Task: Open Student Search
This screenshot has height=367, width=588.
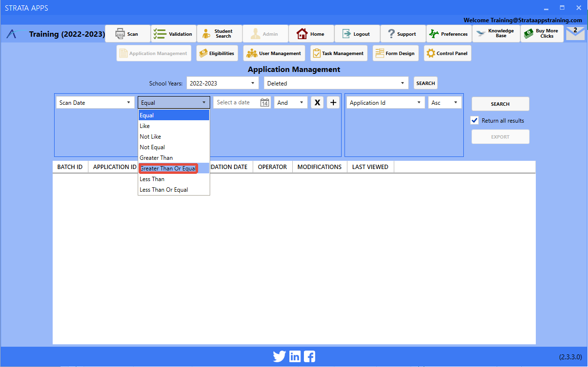Action: pos(219,34)
